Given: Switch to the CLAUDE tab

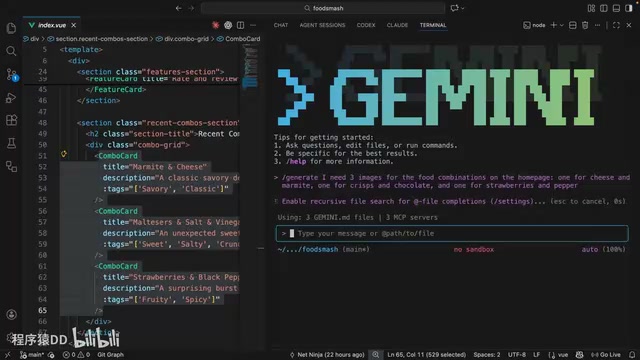Looking at the screenshot, I should tap(397, 25).
